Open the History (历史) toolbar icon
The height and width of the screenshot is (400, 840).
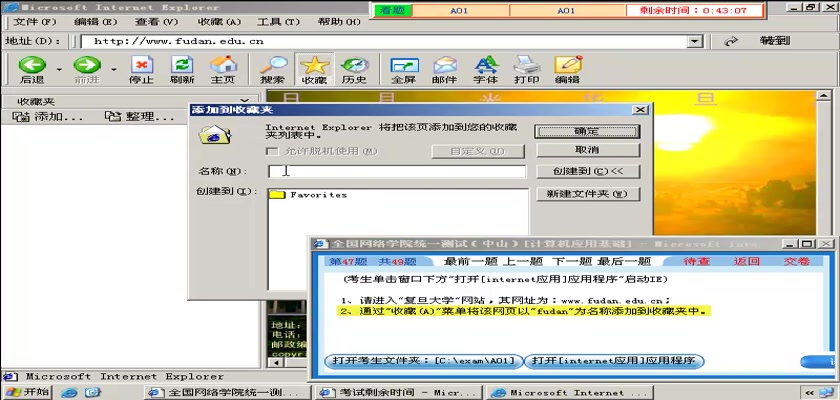coord(354,70)
